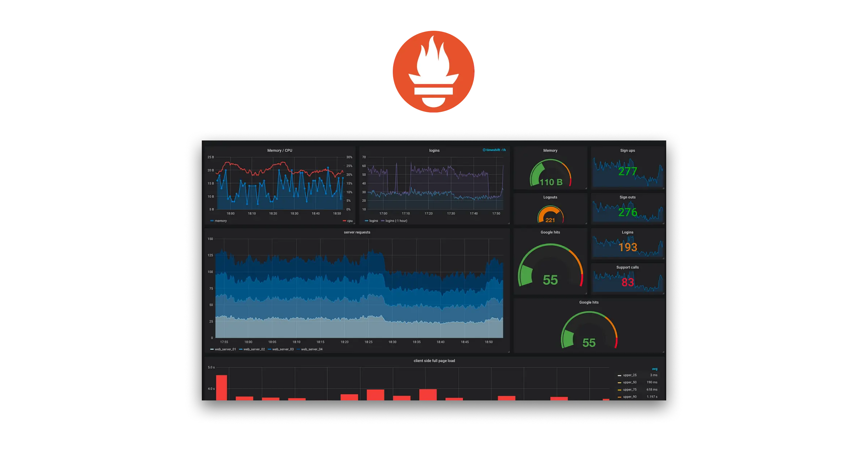
Task: Open the client side full page load title
Action: pyautogui.click(x=434, y=361)
